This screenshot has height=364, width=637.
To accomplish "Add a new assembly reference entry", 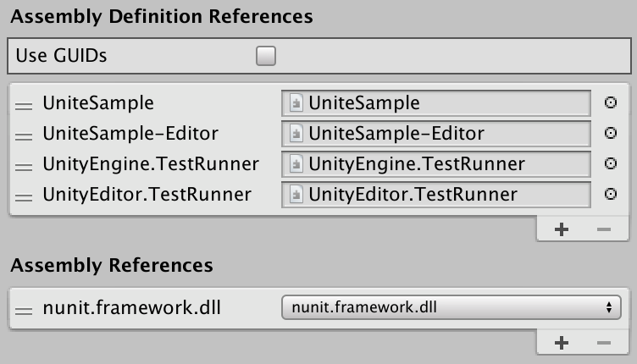I will (x=562, y=344).
